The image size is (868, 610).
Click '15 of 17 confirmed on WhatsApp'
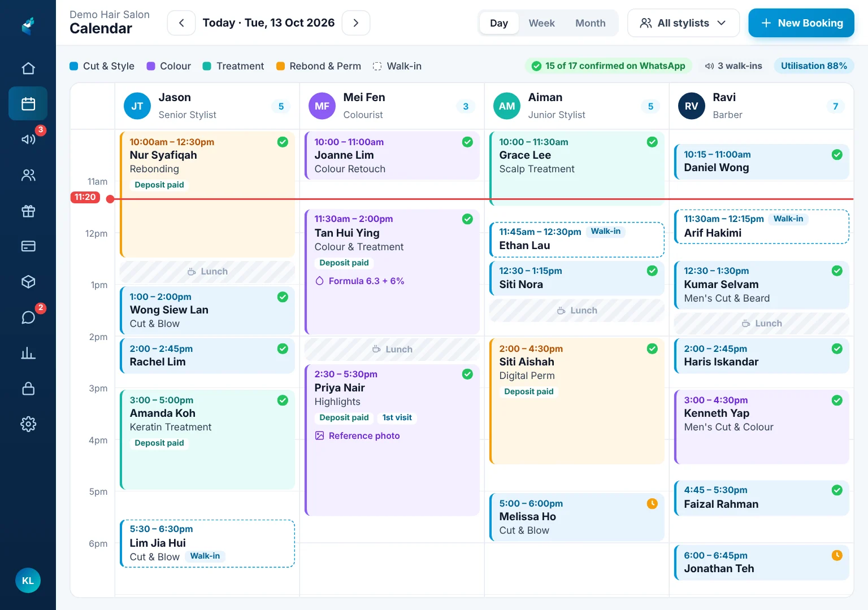pyautogui.click(x=609, y=66)
